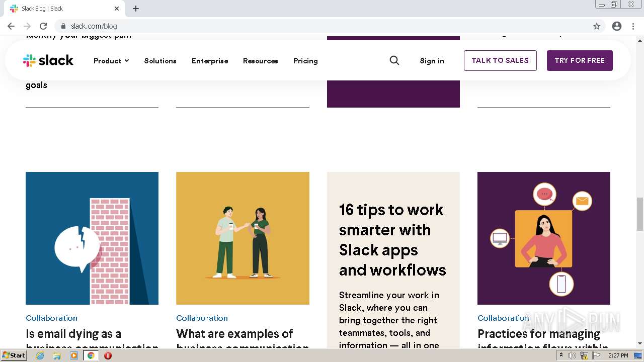The width and height of the screenshot is (644, 362).
Task: Click the Slack logo in the header
Action: [x=48, y=60]
